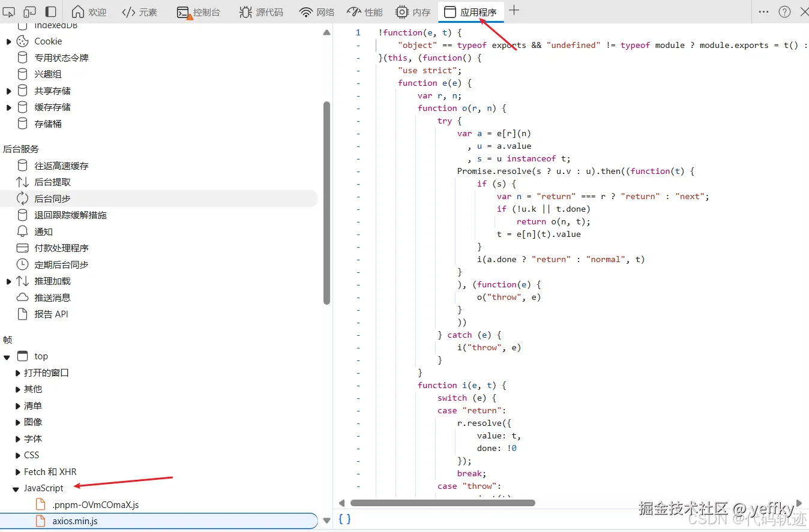Open the 欢迎 (Welcome) tab
The height and width of the screenshot is (532, 809).
pos(89,12)
